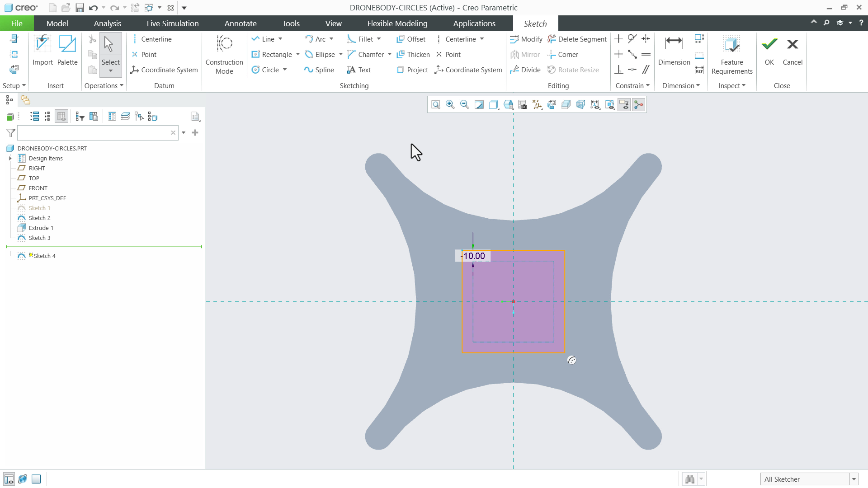Toggle sketcher display filters visibility

[624, 104]
